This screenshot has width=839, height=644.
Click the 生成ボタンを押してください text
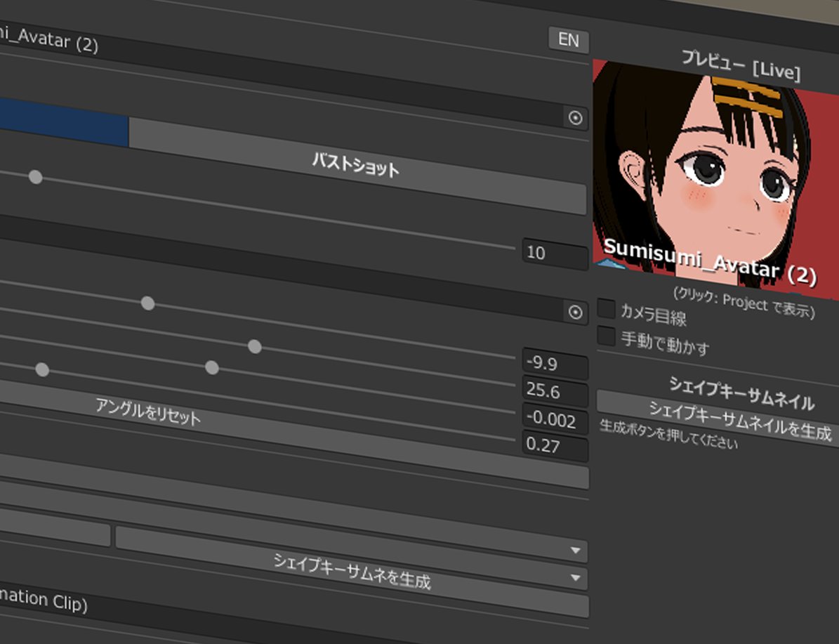pyautogui.click(x=668, y=434)
